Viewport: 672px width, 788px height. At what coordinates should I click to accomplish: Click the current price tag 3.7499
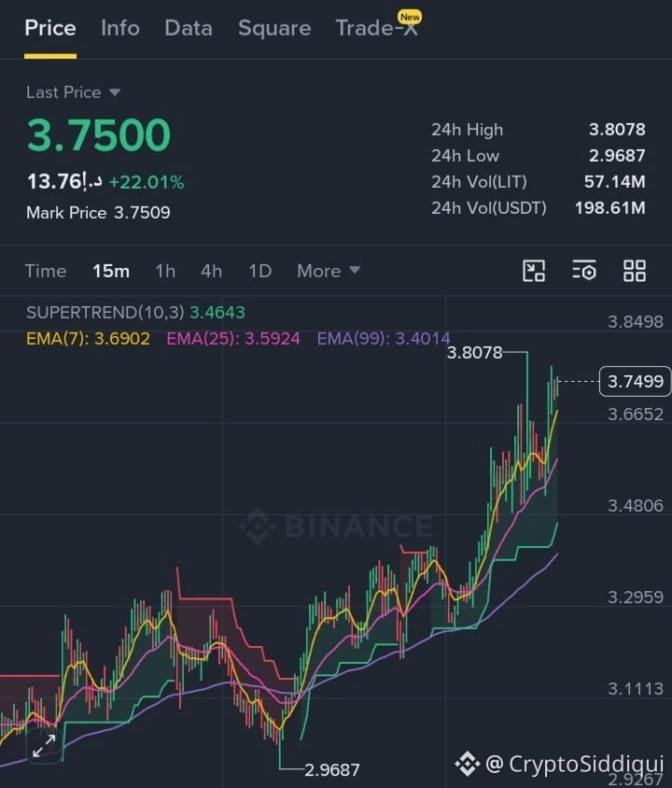tap(636, 382)
